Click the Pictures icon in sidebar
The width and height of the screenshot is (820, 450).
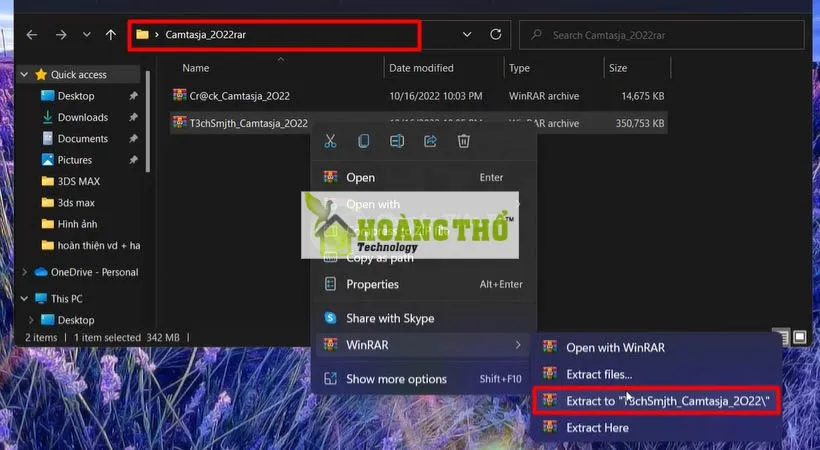click(x=48, y=160)
